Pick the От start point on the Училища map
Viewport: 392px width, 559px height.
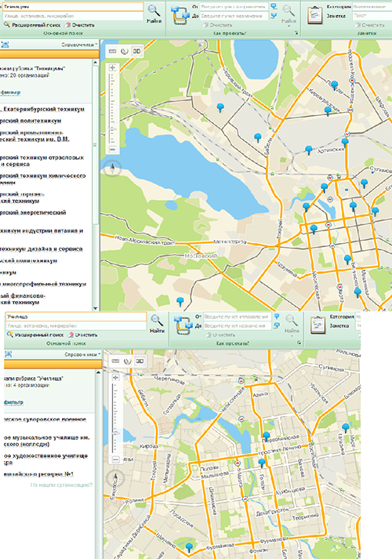277,317
